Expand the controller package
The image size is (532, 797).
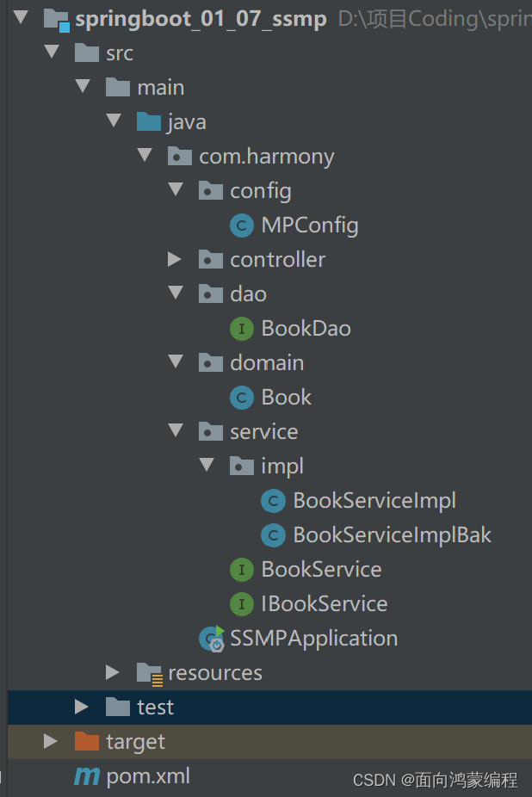point(175,259)
